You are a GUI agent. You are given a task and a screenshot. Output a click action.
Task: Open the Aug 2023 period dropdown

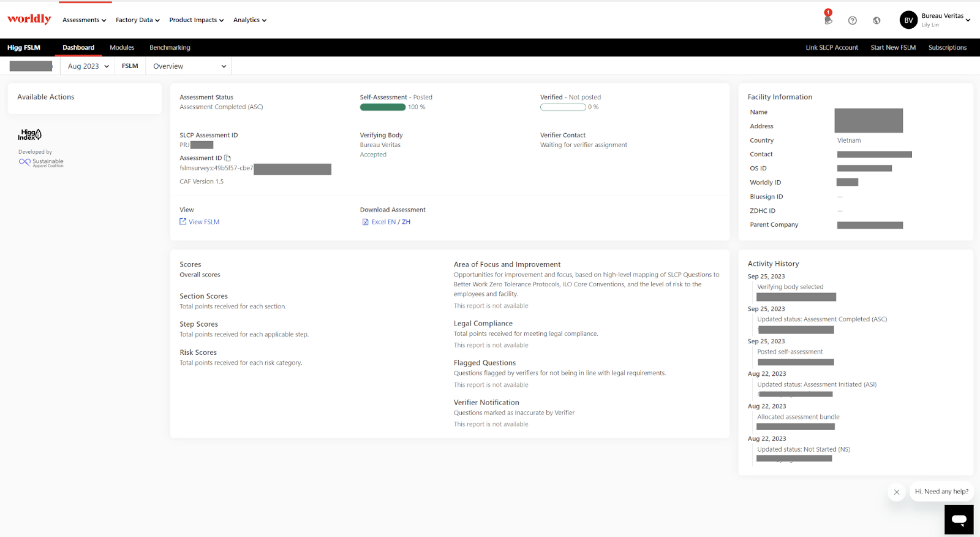click(88, 66)
